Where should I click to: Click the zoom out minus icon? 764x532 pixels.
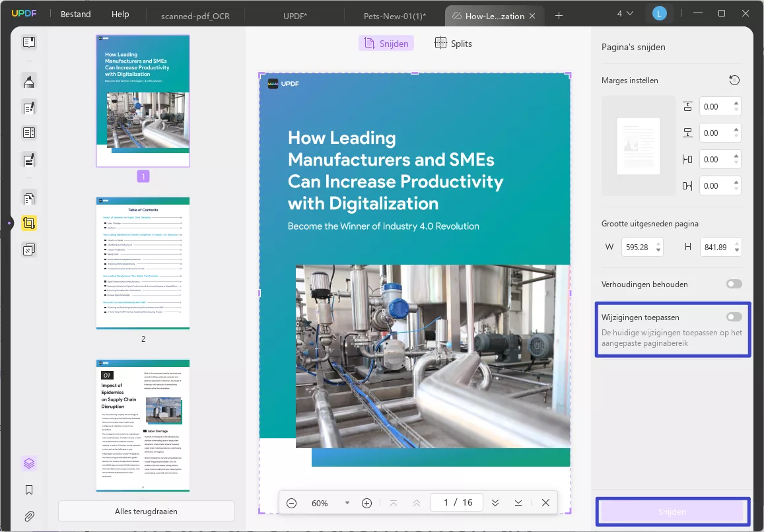click(291, 503)
